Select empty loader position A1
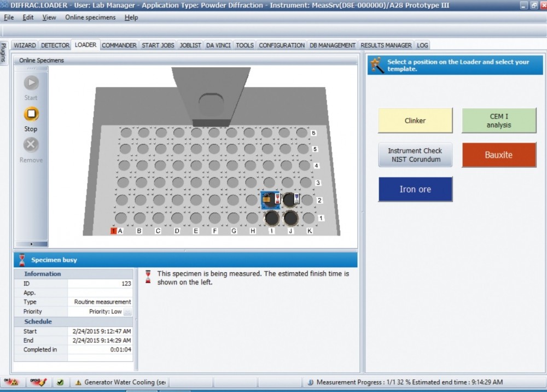Image resolution: width=547 pixels, height=392 pixels. (121, 218)
